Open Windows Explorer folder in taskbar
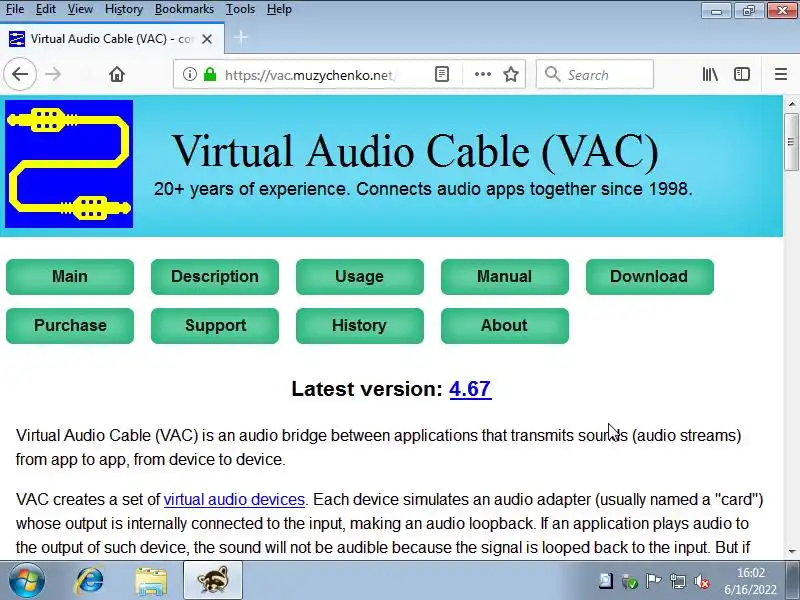800x600 pixels. point(151,581)
